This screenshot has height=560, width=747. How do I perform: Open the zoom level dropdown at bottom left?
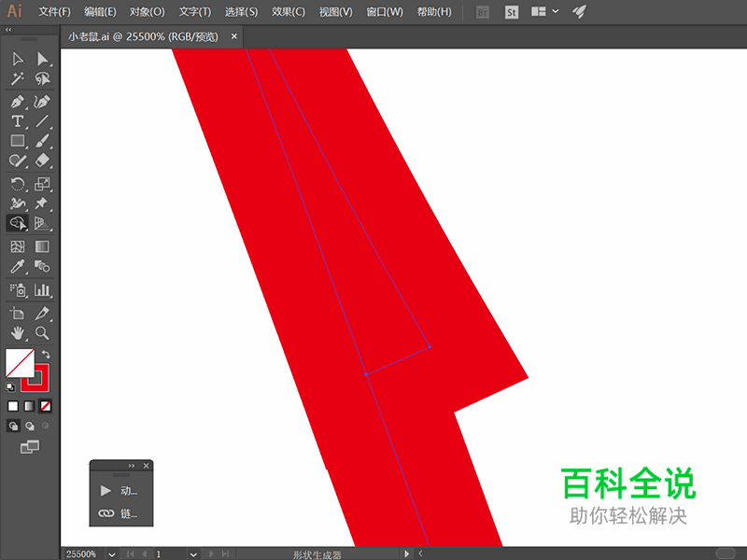[110, 553]
